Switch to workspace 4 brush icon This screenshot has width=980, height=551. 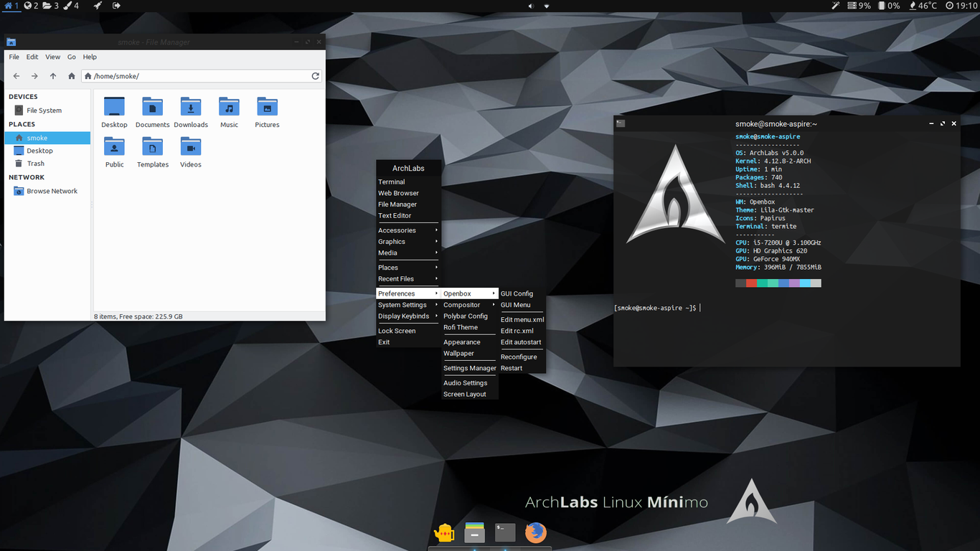pyautogui.click(x=67, y=5)
